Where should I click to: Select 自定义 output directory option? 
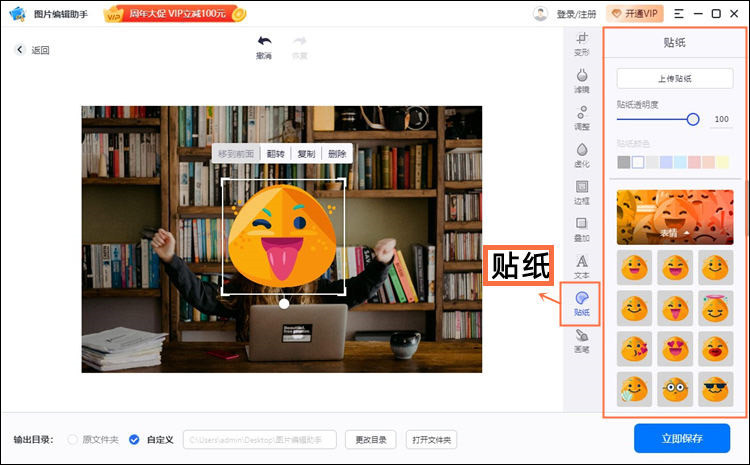pyautogui.click(x=134, y=439)
